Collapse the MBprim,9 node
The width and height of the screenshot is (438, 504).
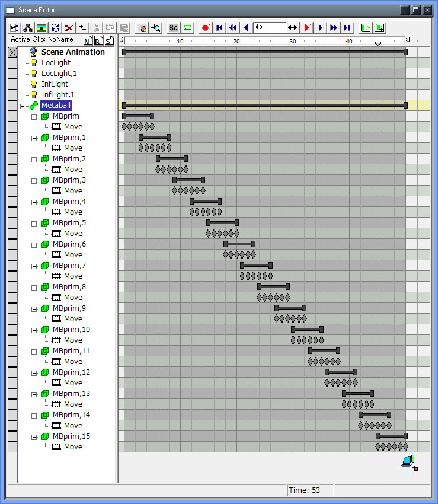click(x=34, y=309)
